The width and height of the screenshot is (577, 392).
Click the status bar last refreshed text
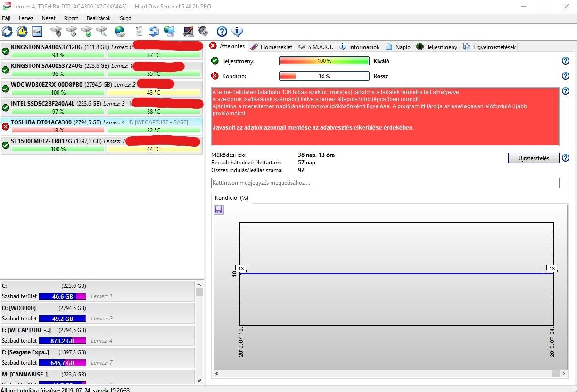click(x=65, y=389)
